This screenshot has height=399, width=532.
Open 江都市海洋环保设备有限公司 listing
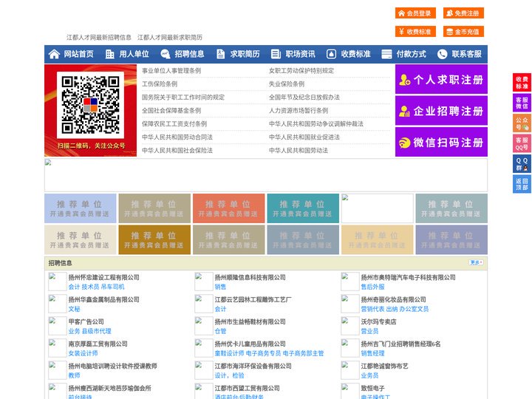tap(253, 366)
